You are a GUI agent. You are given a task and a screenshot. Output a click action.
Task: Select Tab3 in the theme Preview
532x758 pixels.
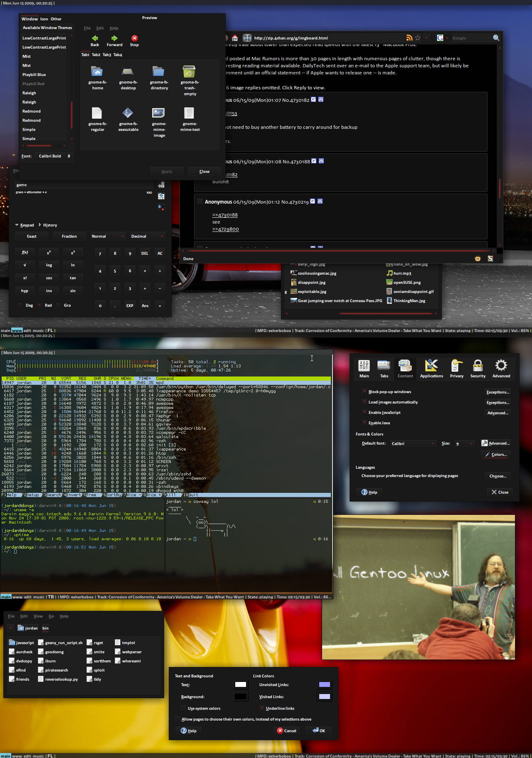tap(107, 54)
